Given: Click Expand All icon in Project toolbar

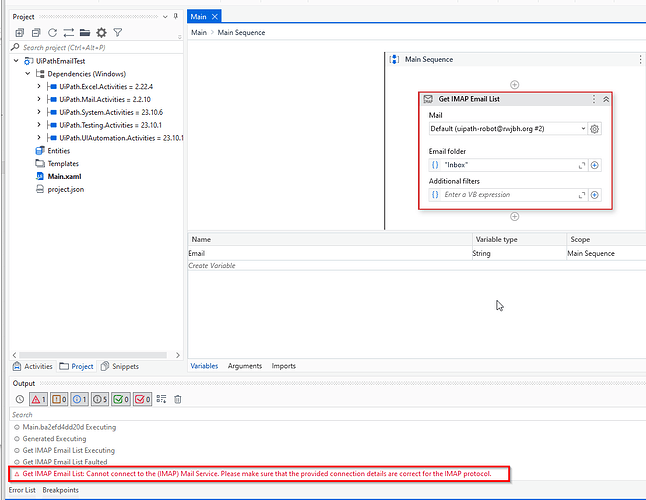Looking at the screenshot, I should pos(19,33).
